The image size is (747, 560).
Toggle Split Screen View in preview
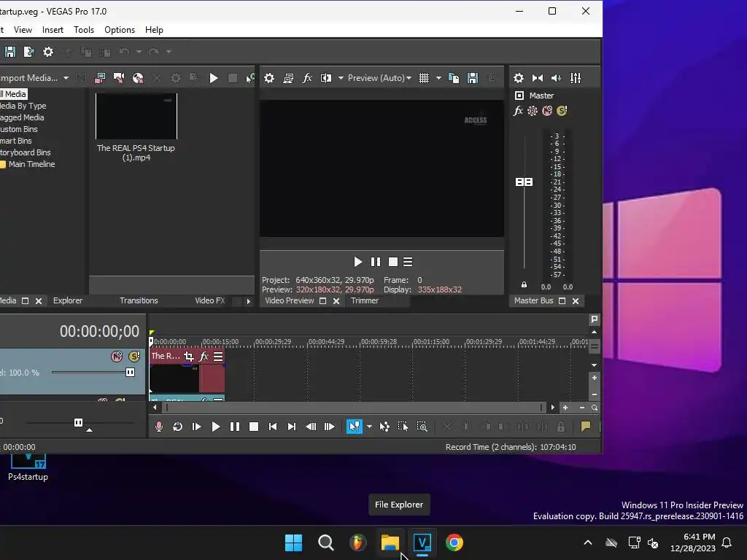pos(326,78)
